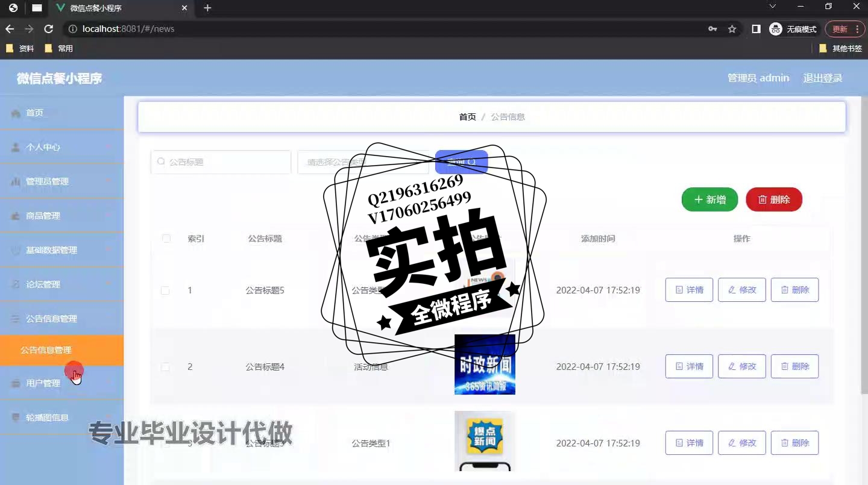868x485 pixels.
Task: Collapse 公告信息管理 parent sidebar menu
Action: [x=61, y=319]
